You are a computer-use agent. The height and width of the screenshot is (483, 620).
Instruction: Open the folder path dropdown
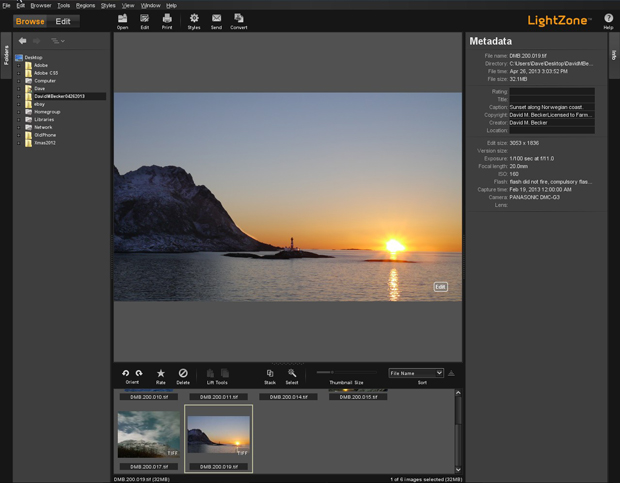tap(58, 41)
